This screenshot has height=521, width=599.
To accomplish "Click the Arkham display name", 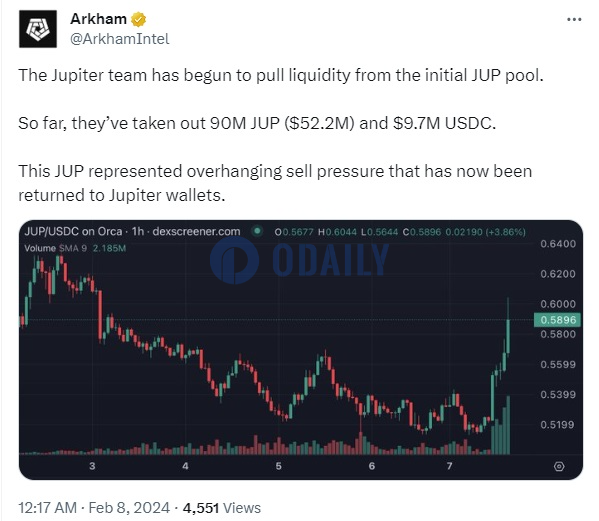I will (98, 19).
